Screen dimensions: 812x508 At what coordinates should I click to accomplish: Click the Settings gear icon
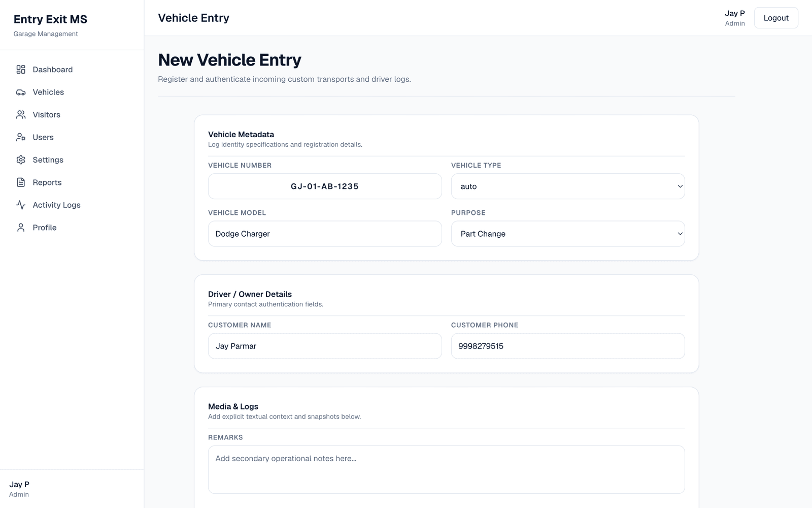pyautogui.click(x=21, y=160)
